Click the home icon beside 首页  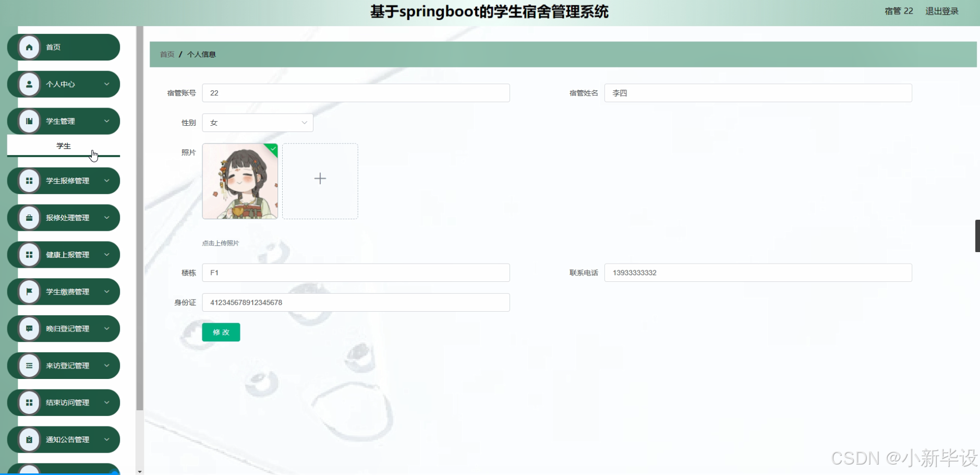pyautogui.click(x=29, y=46)
